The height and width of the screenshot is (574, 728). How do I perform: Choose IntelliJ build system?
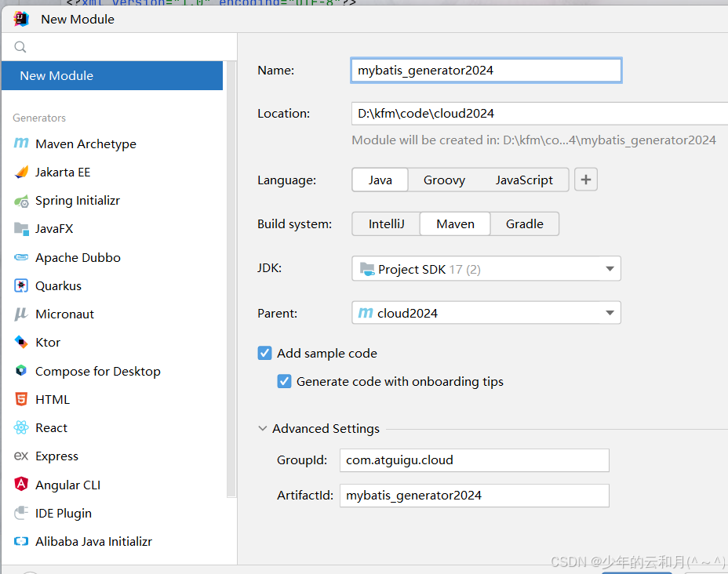click(386, 224)
